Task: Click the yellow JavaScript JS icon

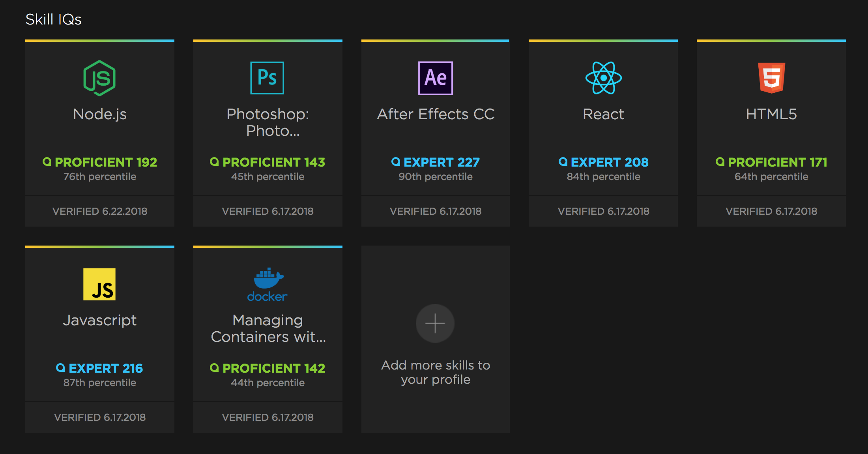Action: [x=99, y=284]
